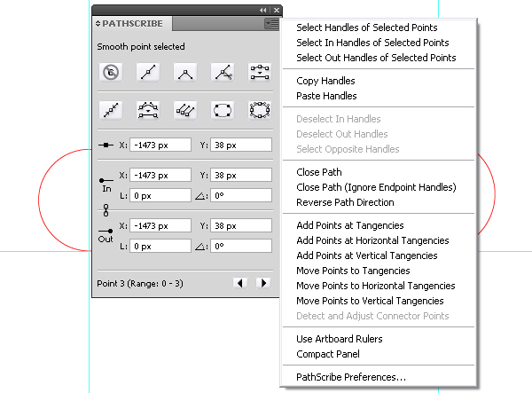Choose Close Path menu item
Viewport: 532px width, 393px height.
(379, 172)
